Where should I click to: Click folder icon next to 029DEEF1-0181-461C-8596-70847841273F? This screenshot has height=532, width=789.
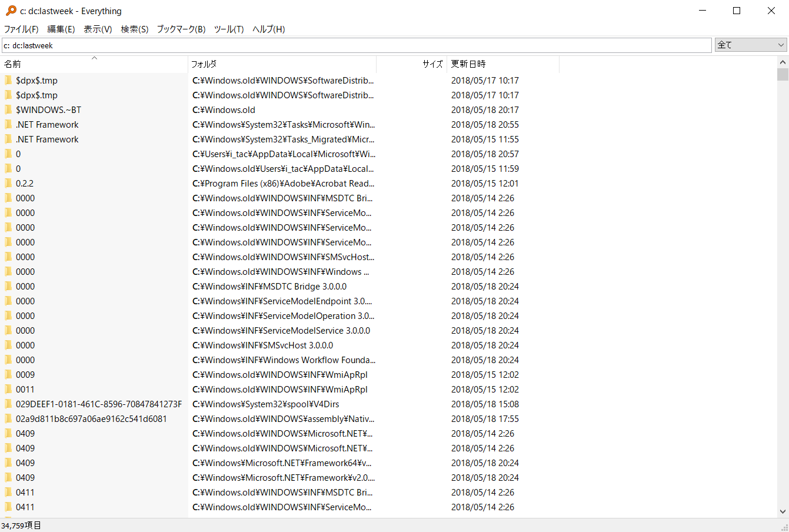click(8, 404)
